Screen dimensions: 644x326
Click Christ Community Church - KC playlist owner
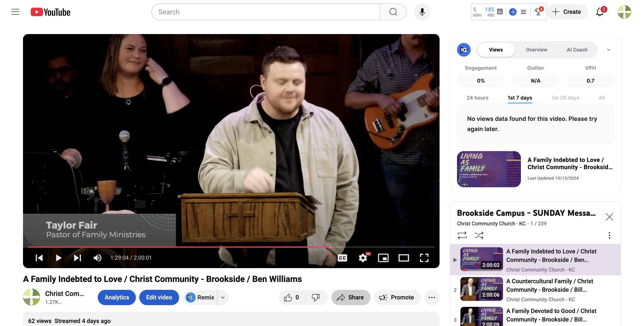pos(491,224)
